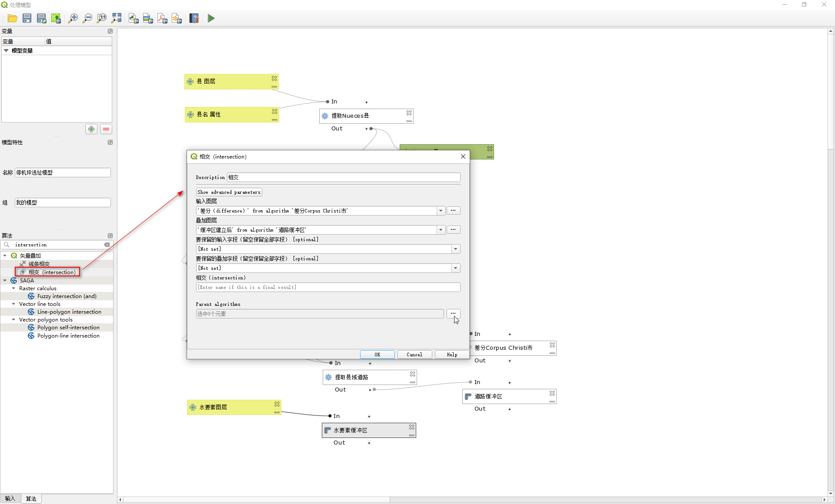This screenshot has height=504, width=835.
Task: Click Show advanced parameters button
Action: coord(229,192)
